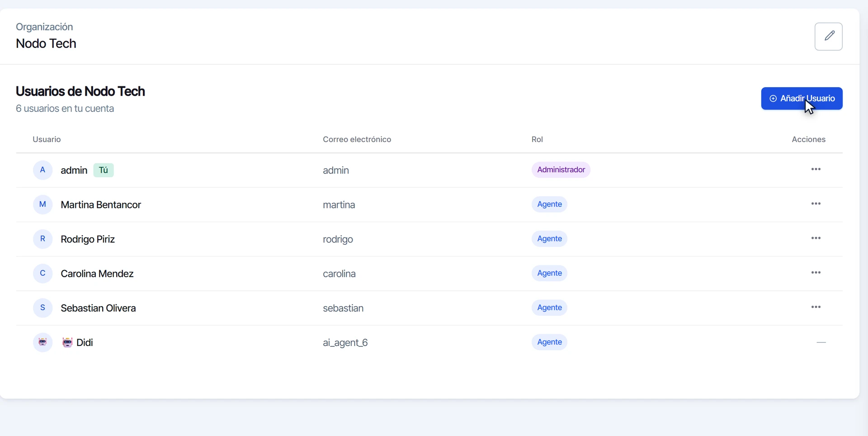Screen dimensions: 868x436
Task: Open actions menu for Martina Bentancor
Action: pyautogui.click(x=816, y=204)
